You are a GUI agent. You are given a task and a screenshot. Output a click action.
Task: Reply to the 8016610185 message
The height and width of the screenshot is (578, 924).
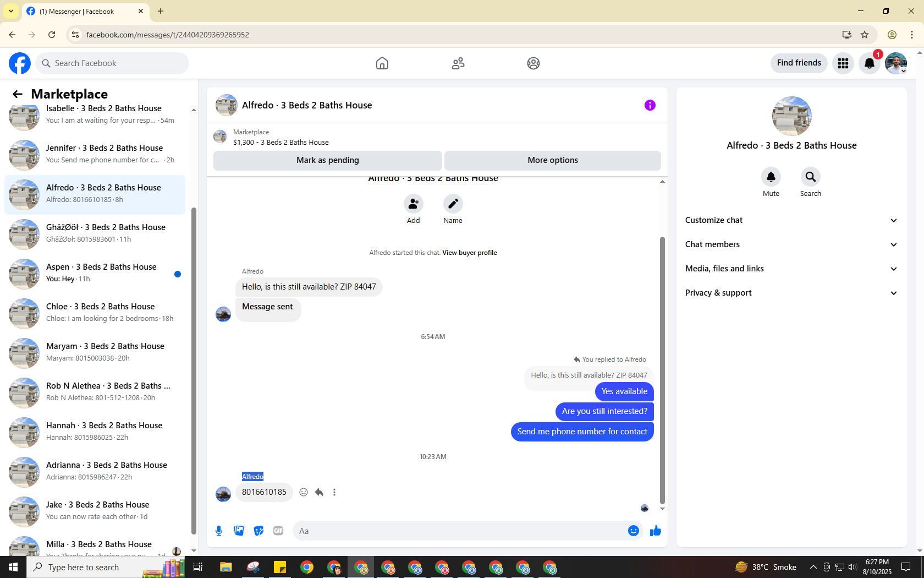319,492
